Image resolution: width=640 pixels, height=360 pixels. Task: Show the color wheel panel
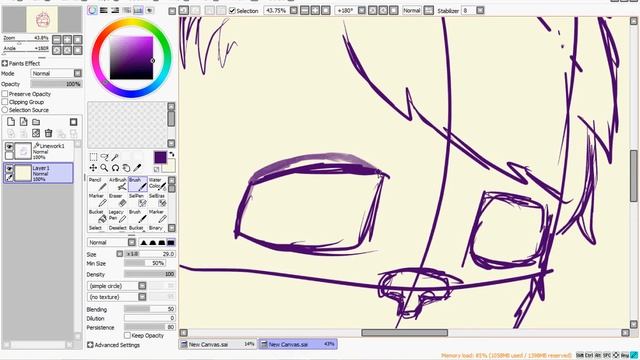(x=93, y=10)
